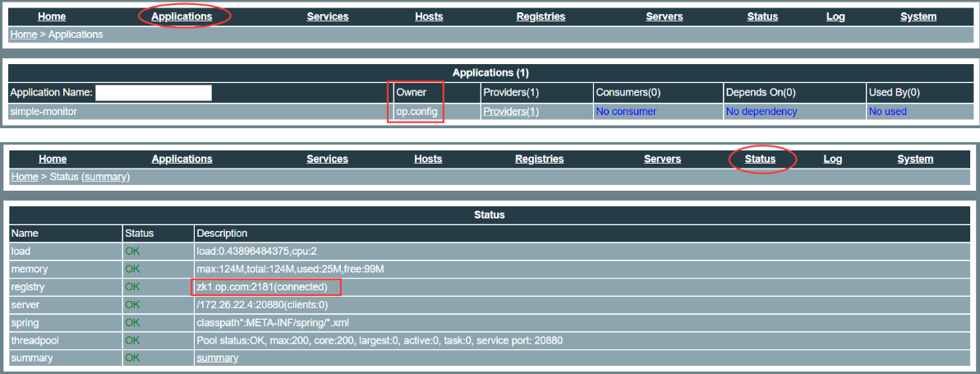Click OK status of threadpool row

pyautogui.click(x=132, y=340)
